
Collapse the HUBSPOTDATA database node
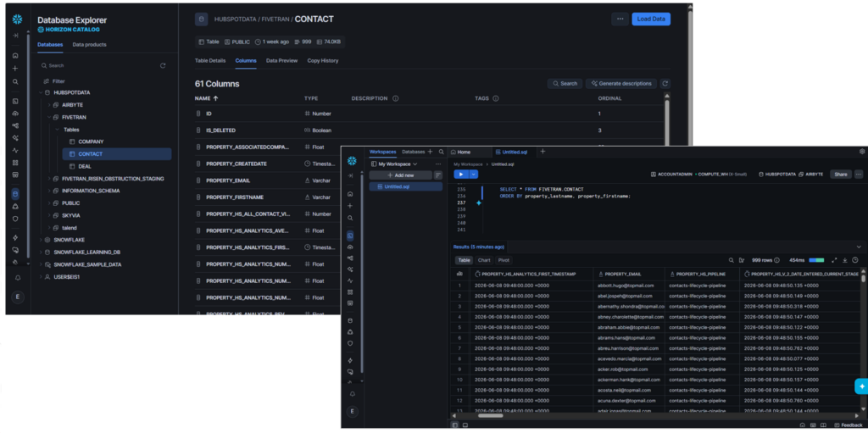point(41,92)
